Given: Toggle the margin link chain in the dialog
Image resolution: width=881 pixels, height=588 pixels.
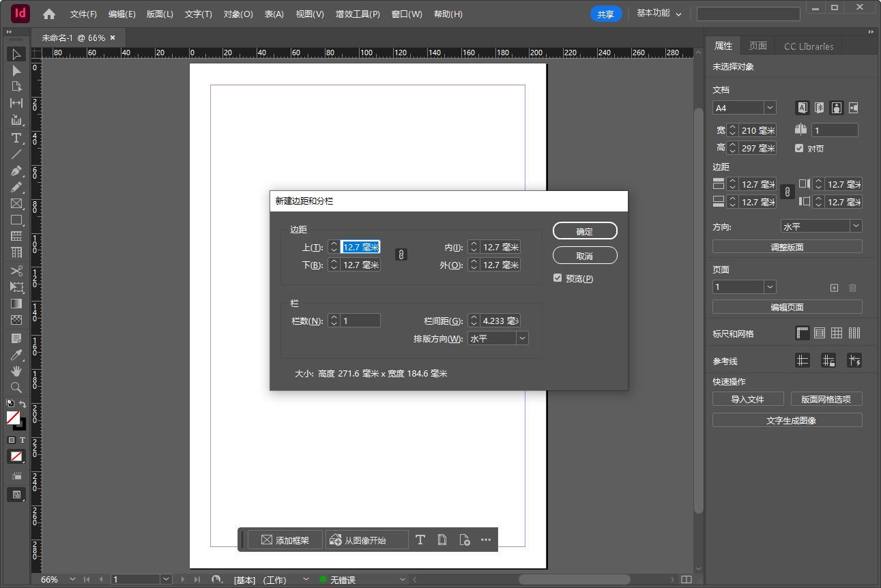Looking at the screenshot, I should 401,254.
